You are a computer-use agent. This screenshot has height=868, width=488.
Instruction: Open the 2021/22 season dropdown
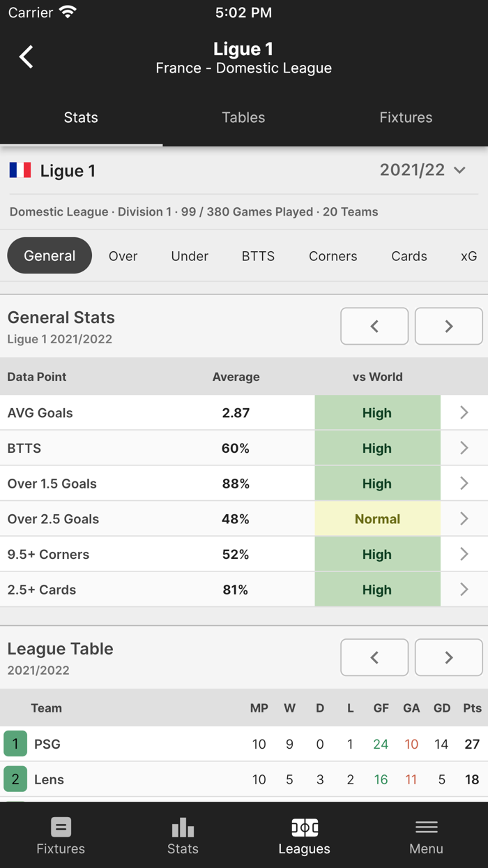tap(422, 170)
